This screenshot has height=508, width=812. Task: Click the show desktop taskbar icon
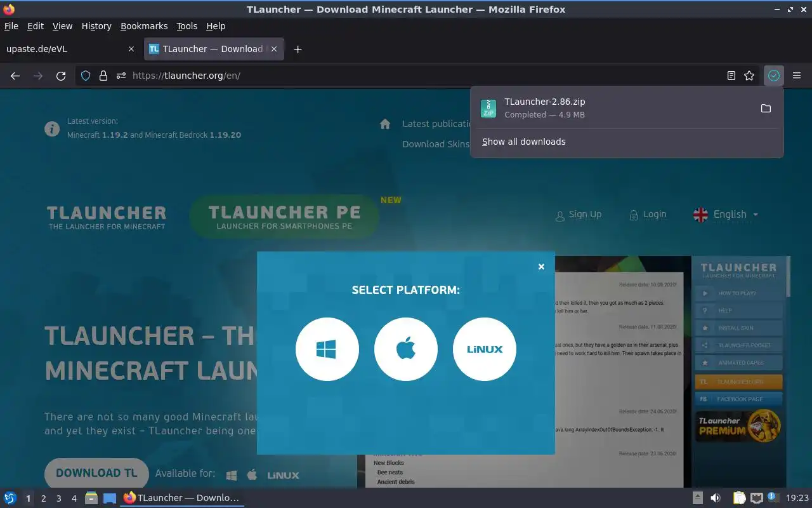[x=110, y=498]
